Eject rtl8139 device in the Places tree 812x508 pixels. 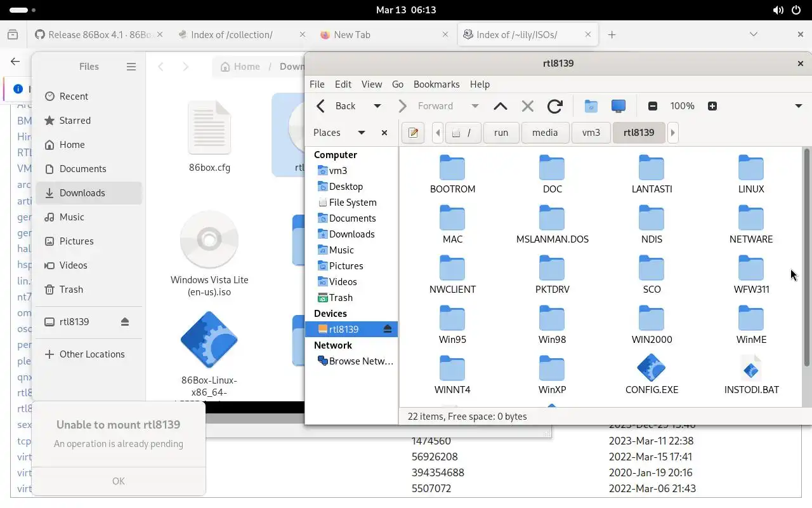point(388,329)
